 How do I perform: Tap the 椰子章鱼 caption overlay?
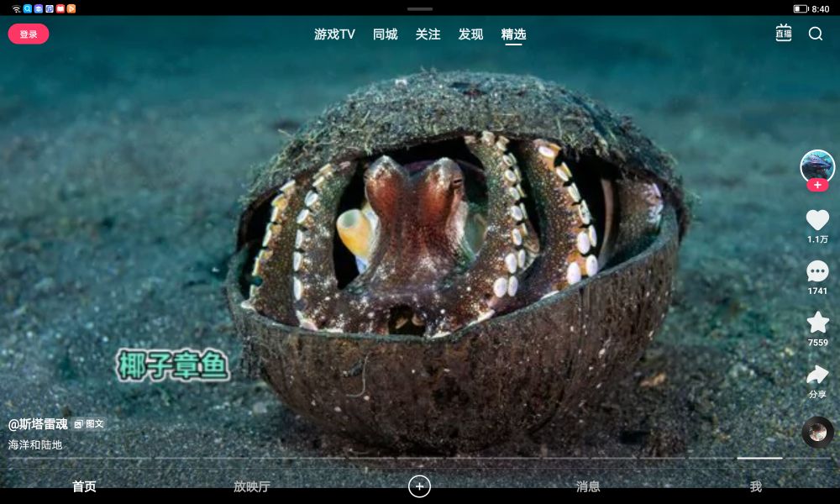click(172, 365)
